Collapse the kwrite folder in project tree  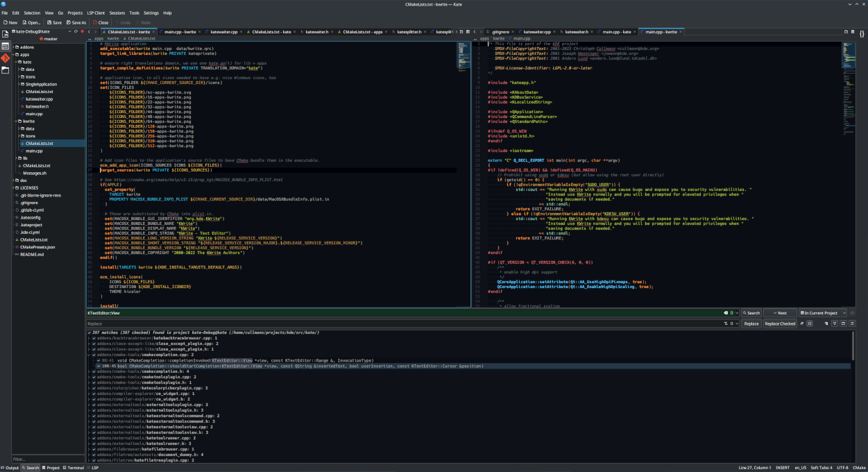15,121
